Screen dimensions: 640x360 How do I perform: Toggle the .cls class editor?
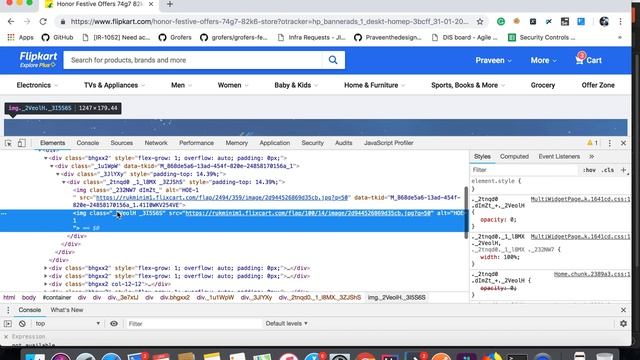click(x=608, y=170)
